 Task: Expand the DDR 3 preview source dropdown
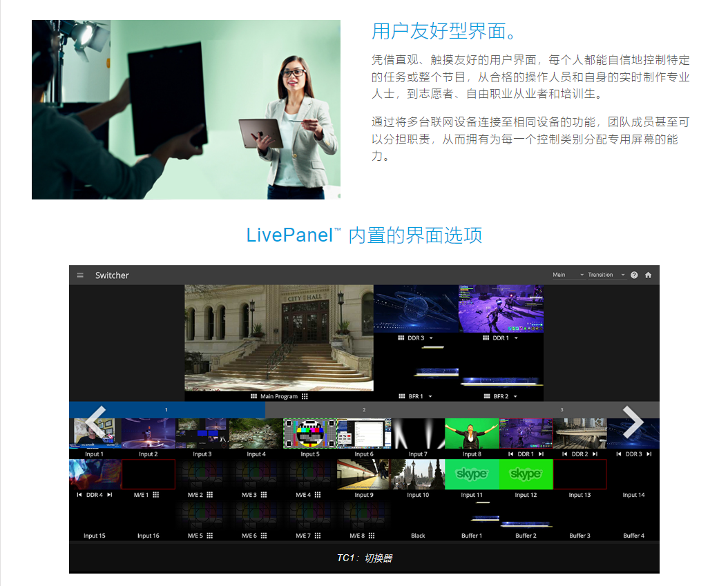point(431,338)
